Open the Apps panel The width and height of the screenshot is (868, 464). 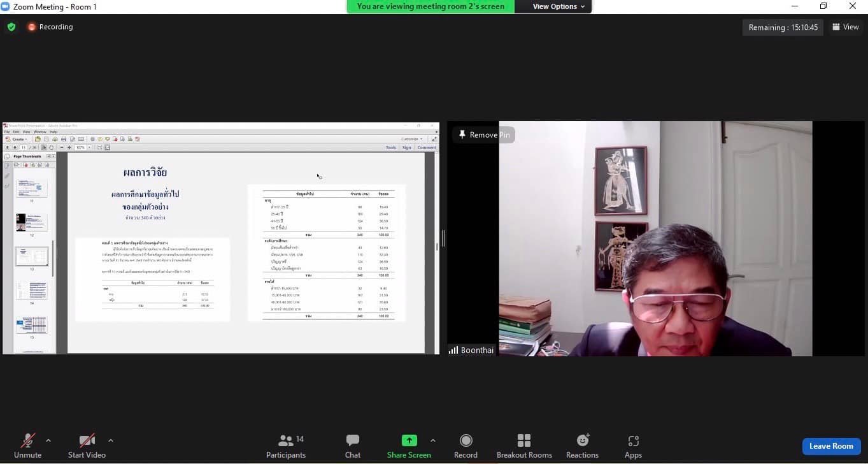[x=633, y=440]
